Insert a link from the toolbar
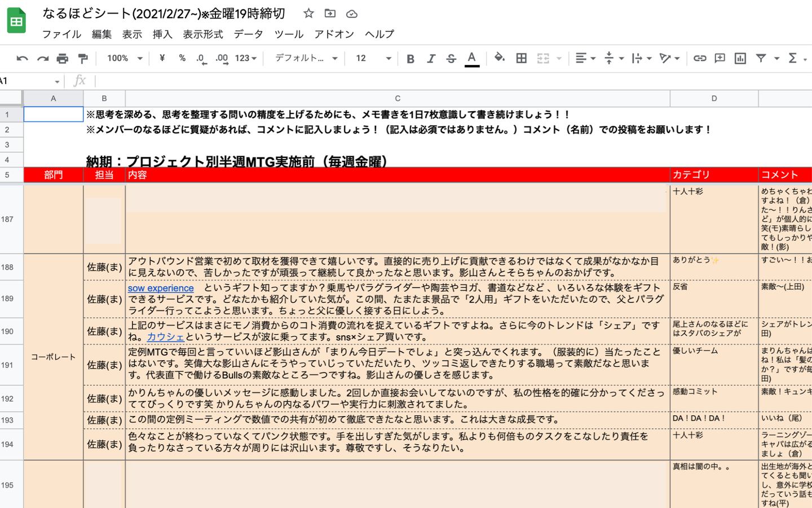The width and height of the screenshot is (812, 508). [700, 58]
